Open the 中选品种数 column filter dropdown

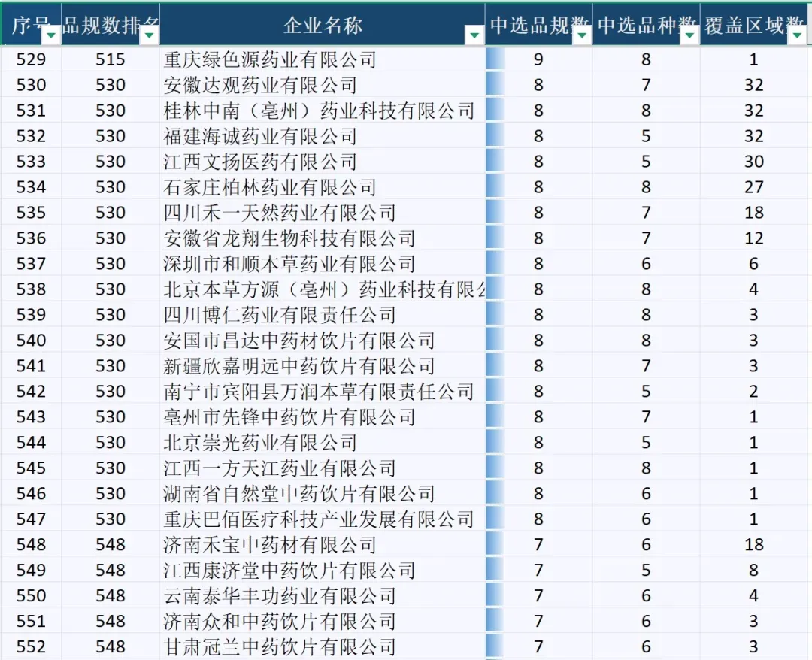(x=689, y=35)
